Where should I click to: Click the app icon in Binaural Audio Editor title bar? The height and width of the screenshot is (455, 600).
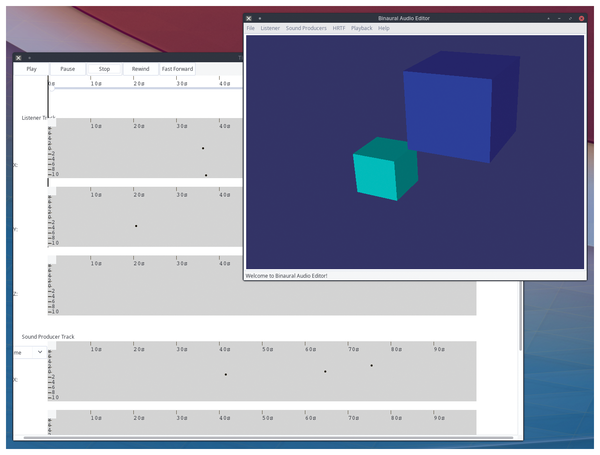click(x=249, y=18)
